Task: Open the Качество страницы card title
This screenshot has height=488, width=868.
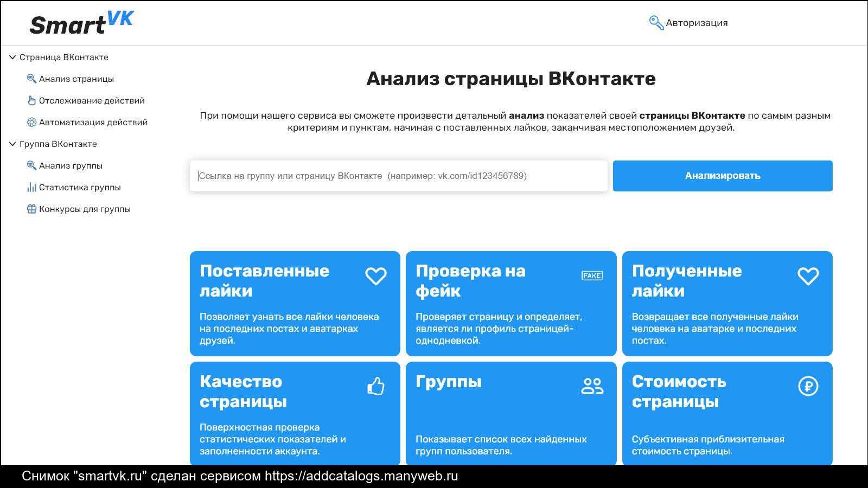Action: [x=243, y=391]
